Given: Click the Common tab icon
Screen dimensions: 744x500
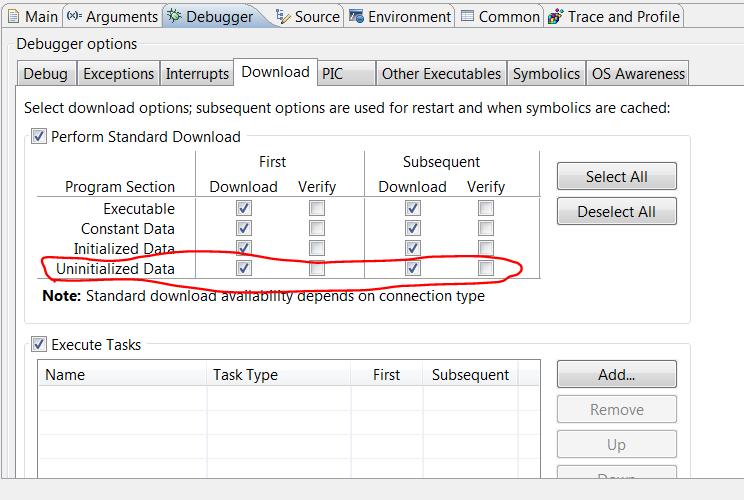Looking at the screenshot, I should (x=466, y=16).
